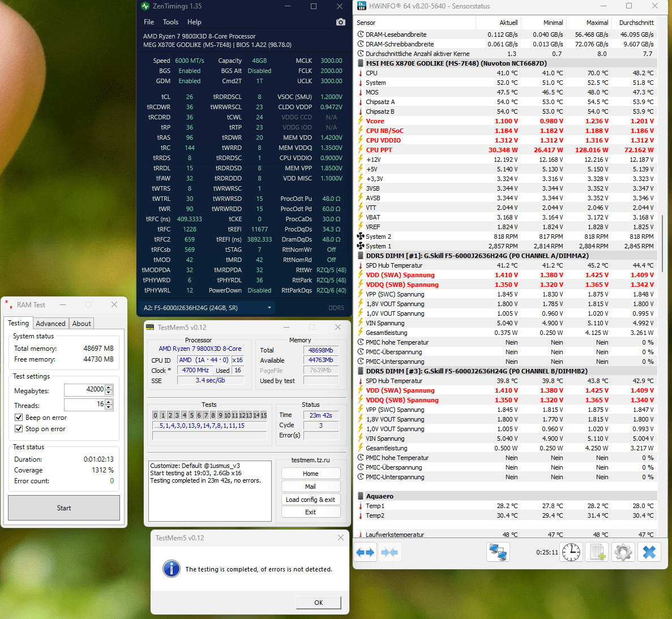Click the Exit button in TestMem5
Screen dimensions: 672x619
pyautogui.click(x=311, y=512)
